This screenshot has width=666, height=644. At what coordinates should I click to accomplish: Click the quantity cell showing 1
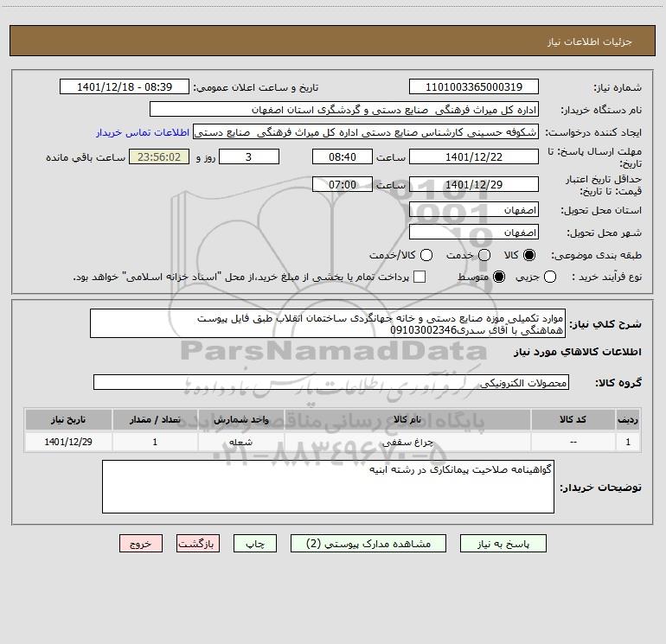click(x=155, y=442)
